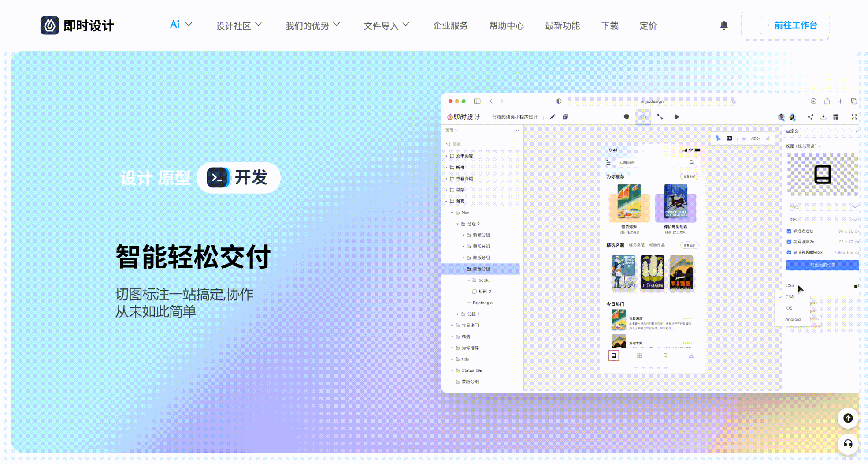Click the 前往工作台 button
The height and width of the screenshot is (464, 868).
785,26
